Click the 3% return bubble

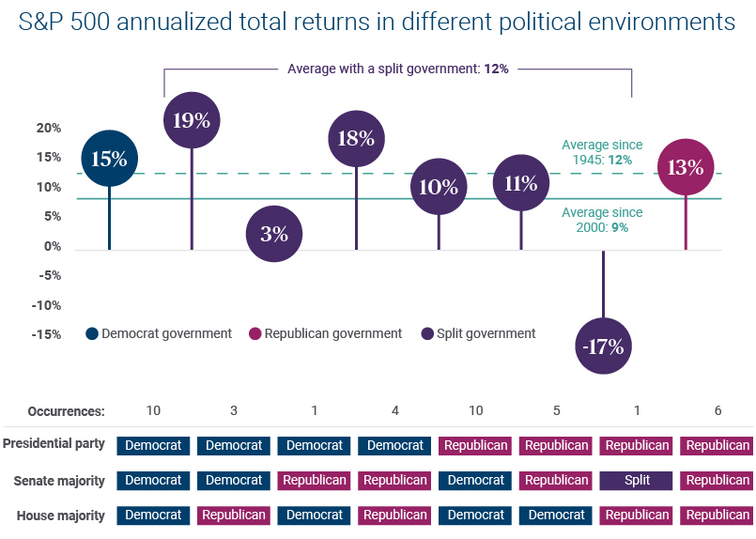pos(274,234)
